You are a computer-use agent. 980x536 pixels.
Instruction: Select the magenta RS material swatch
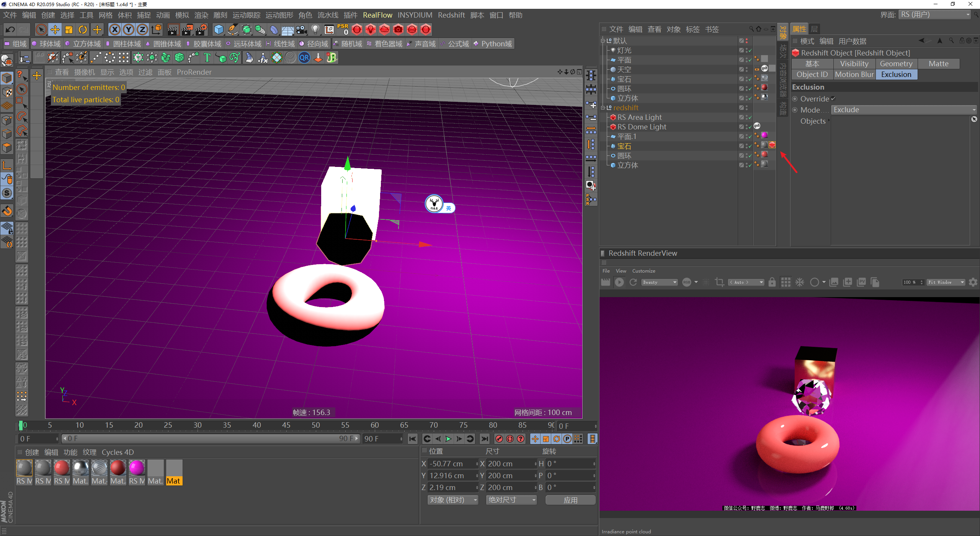pos(137,469)
